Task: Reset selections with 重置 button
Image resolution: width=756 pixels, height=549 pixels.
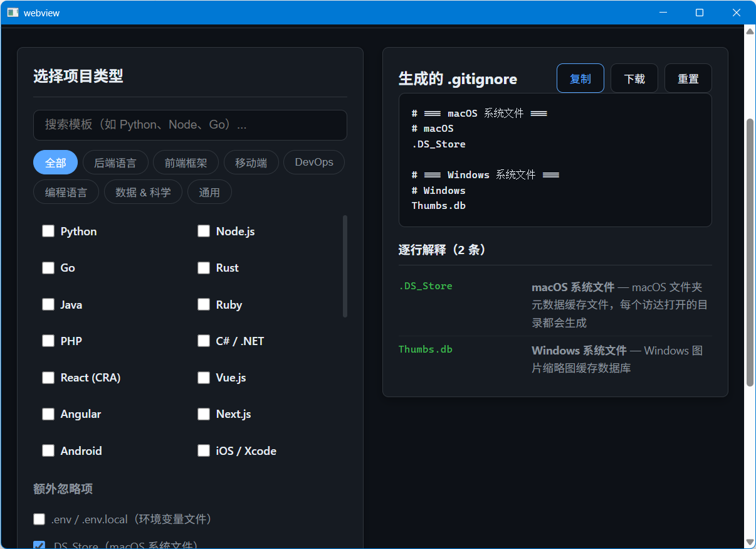Action: tap(688, 78)
